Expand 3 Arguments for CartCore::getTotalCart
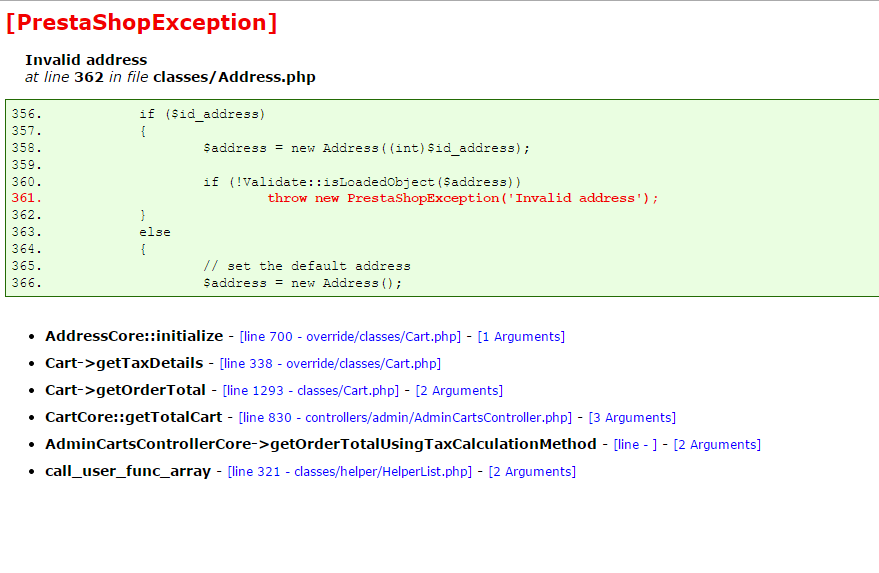 (632, 417)
